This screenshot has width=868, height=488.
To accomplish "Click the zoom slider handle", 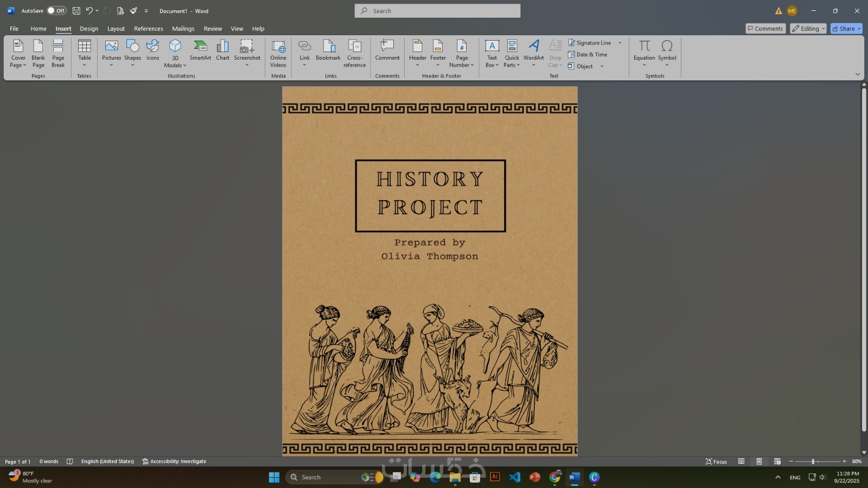I will (813, 461).
